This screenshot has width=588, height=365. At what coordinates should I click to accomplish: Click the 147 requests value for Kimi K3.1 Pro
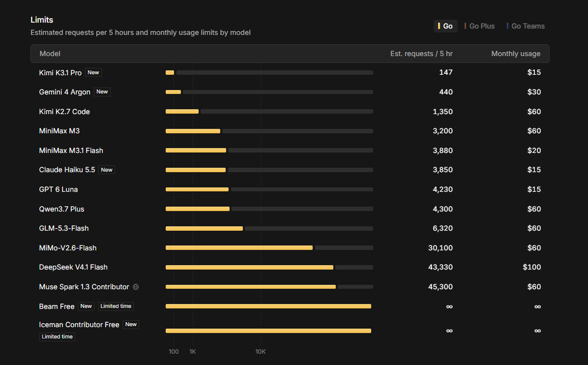[446, 72]
